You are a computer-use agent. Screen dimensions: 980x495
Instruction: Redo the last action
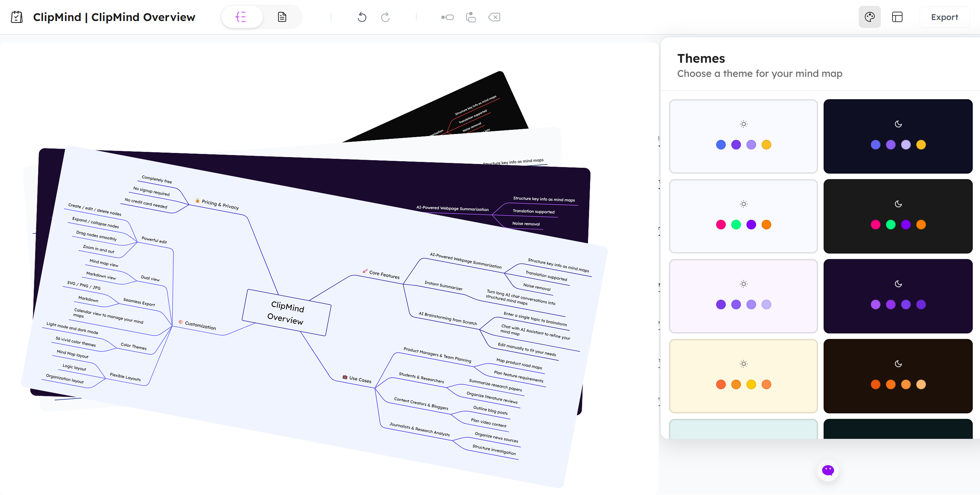385,17
